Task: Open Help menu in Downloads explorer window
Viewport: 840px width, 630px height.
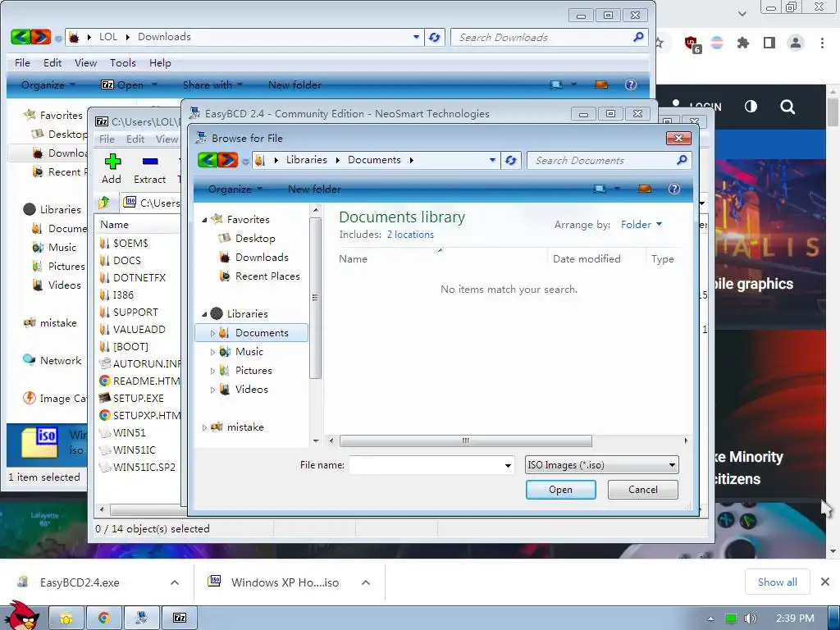Action: 160,62
